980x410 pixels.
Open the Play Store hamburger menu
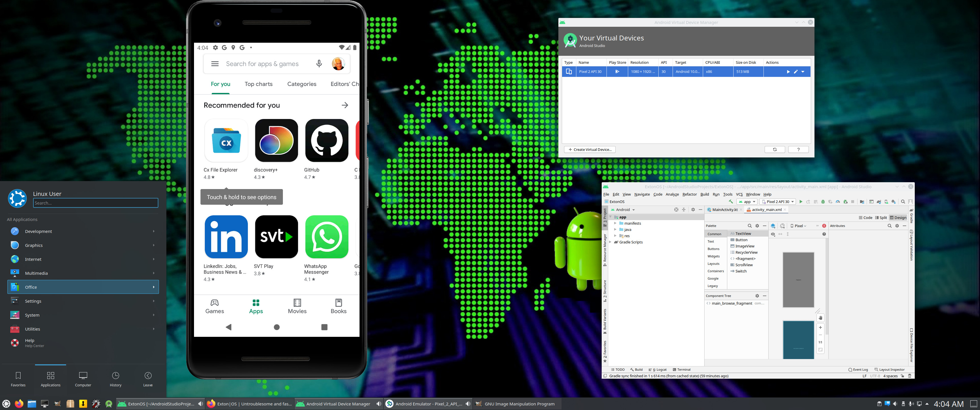point(215,64)
